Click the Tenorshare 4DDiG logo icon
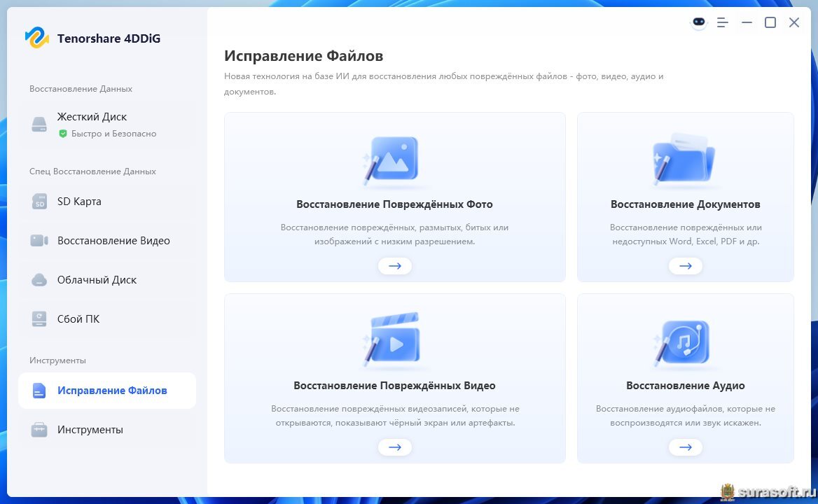Image resolution: width=818 pixels, height=504 pixels. pyautogui.click(x=37, y=38)
